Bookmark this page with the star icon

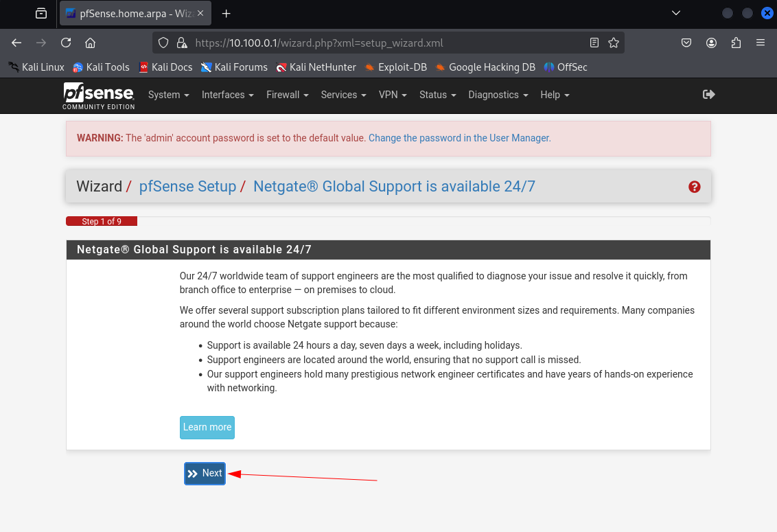tap(614, 43)
